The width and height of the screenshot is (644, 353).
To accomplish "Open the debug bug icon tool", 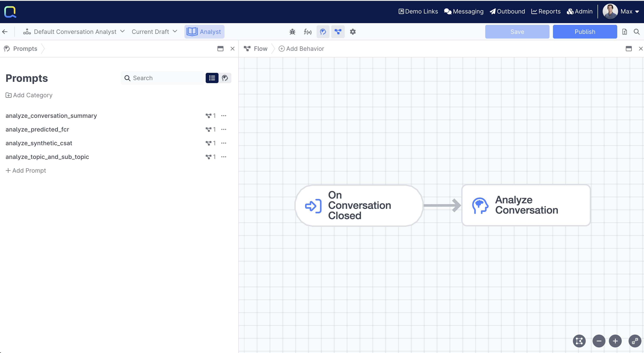I will 292,32.
